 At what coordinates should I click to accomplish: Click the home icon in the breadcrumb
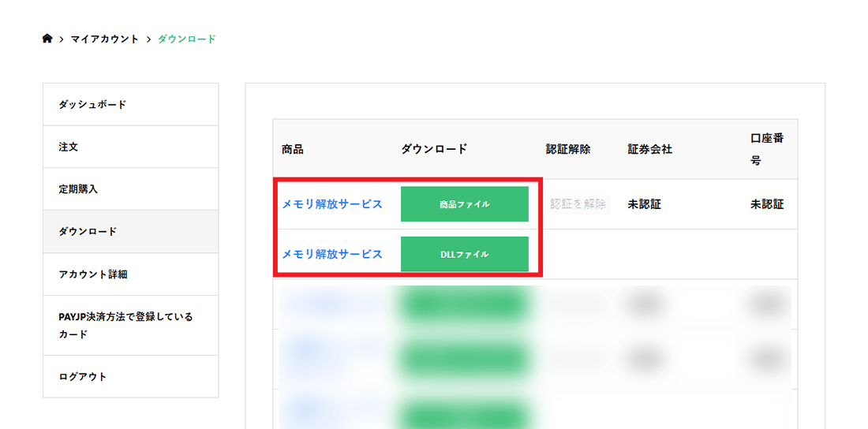pos(47,39)
